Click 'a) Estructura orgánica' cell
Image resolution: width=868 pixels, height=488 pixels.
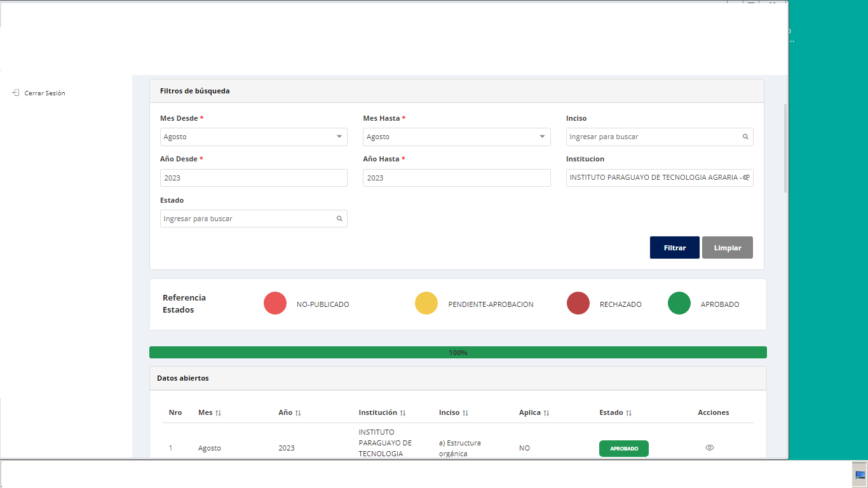(460, 448)
